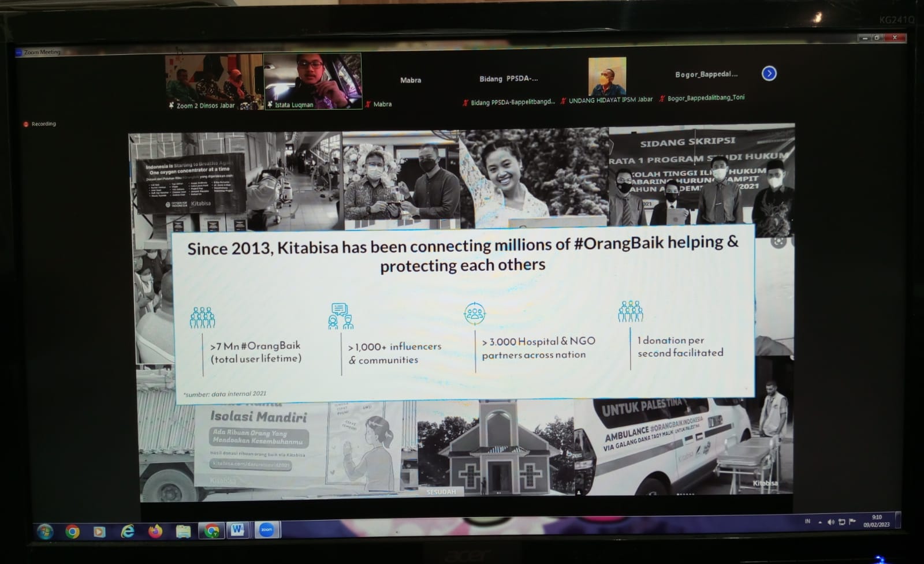Viewport: 924px width, 564px height.
Task: Launch Firefox from the taskbar
Action: pyautogui.click(x=155, y=531)
